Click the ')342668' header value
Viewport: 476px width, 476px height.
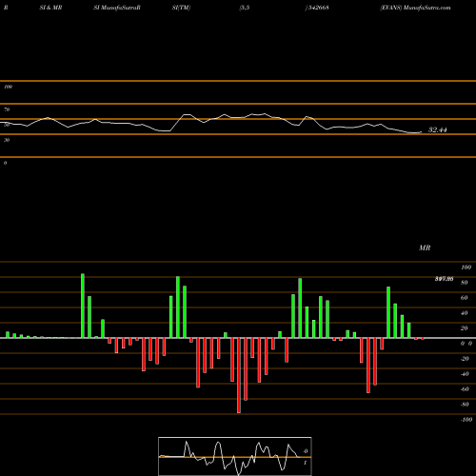pyautogui.click(x=317, y=8)
